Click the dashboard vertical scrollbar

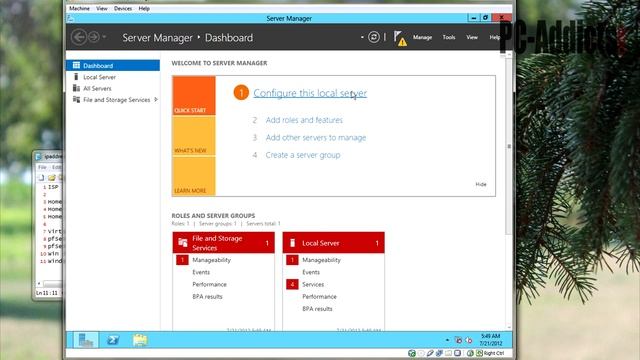[x=509, y=145]
